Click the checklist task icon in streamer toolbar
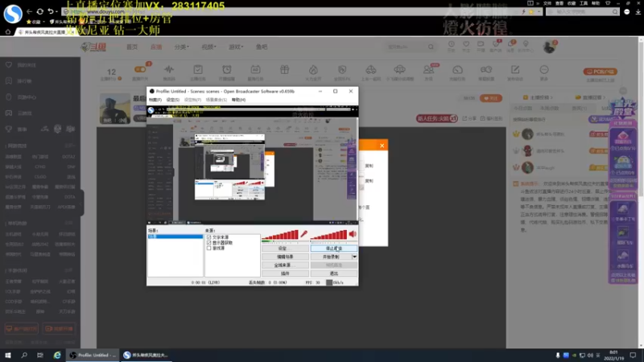The width and height of the screenshot is (644, 362). [x=198, y=69]
